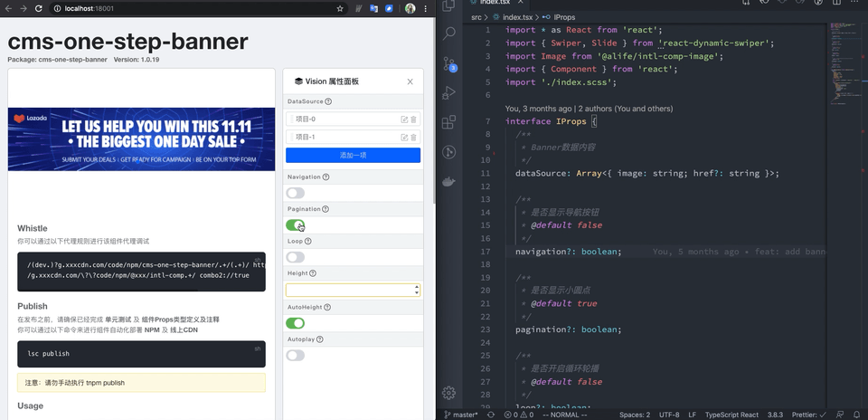
Task: Delete the 项目-1 data source item
Action: (x=413, y=137)
